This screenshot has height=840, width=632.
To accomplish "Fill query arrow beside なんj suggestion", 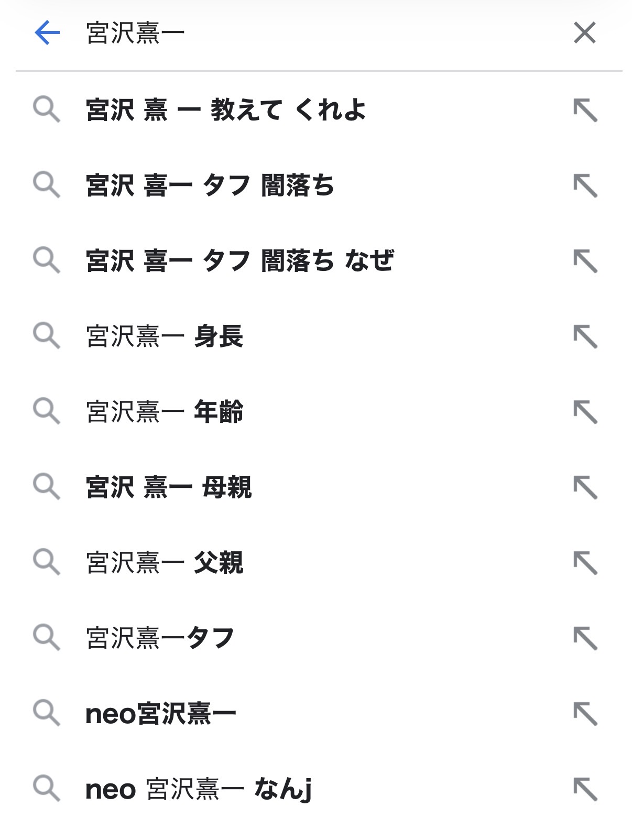I will tap(585, 789).
